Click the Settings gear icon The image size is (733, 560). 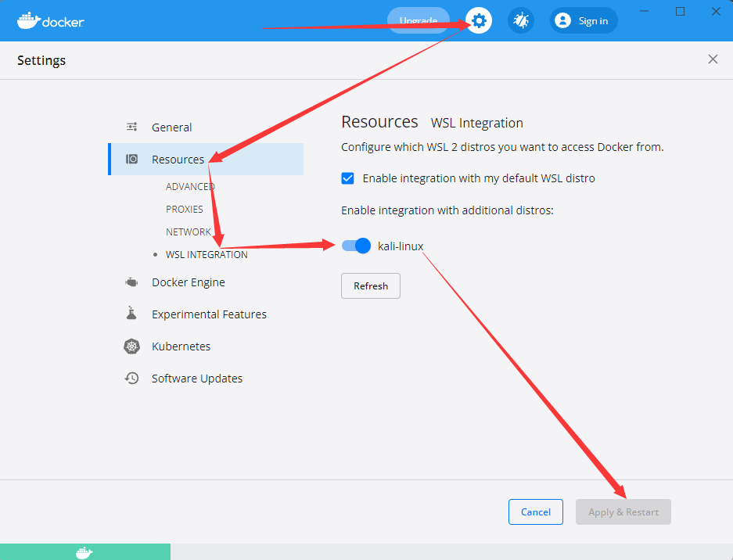click(478, 20)
